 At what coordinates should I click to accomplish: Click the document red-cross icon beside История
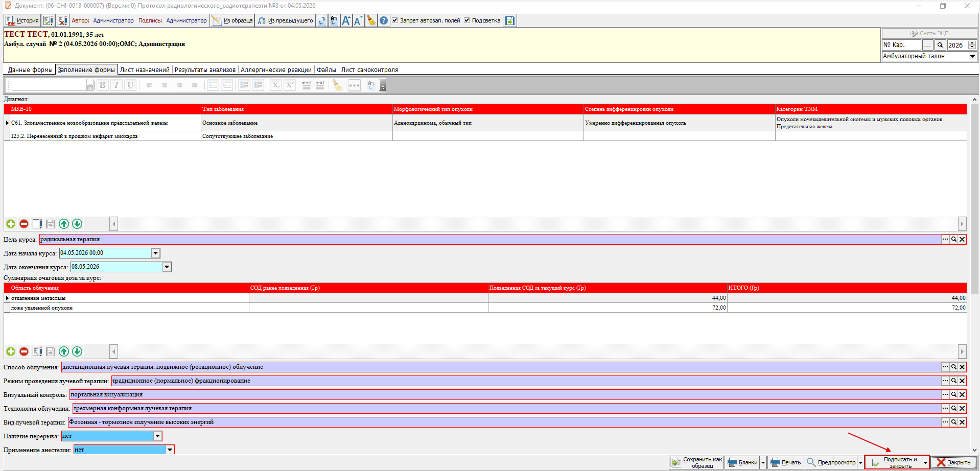pyautogui.click(x=62, y=20)
